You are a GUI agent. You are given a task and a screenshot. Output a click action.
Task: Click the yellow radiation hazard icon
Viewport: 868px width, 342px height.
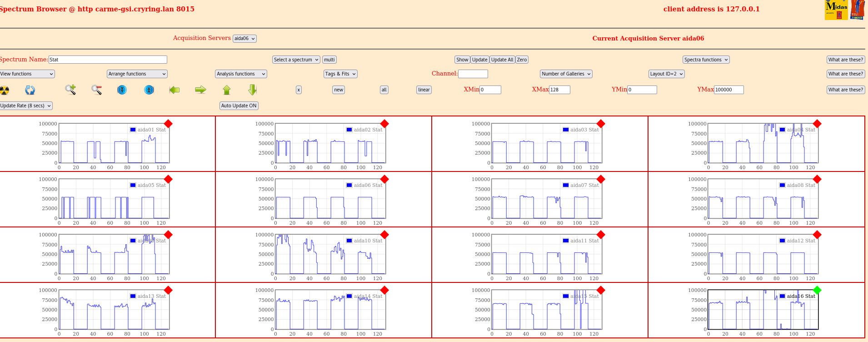coord(5,90)
